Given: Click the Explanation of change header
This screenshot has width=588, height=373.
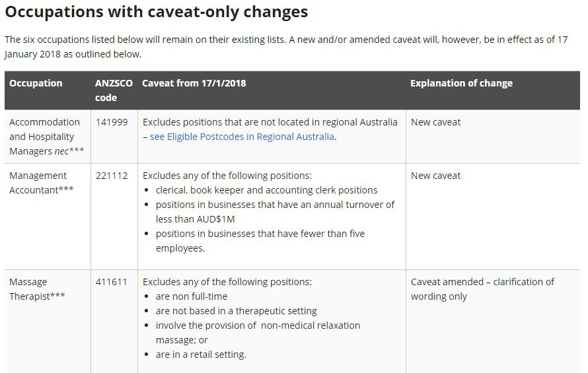Looking at the screenshot, I should click(461, 83).
